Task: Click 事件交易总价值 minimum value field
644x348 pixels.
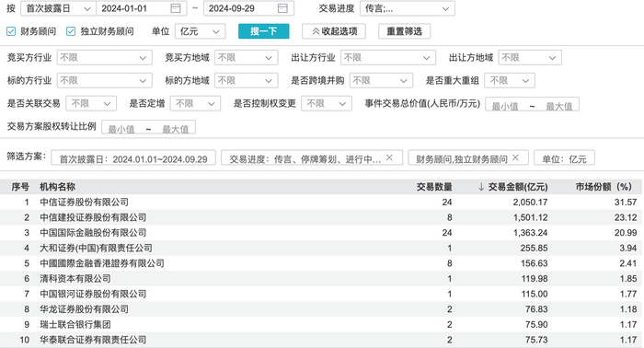Action: coord(505,106)
